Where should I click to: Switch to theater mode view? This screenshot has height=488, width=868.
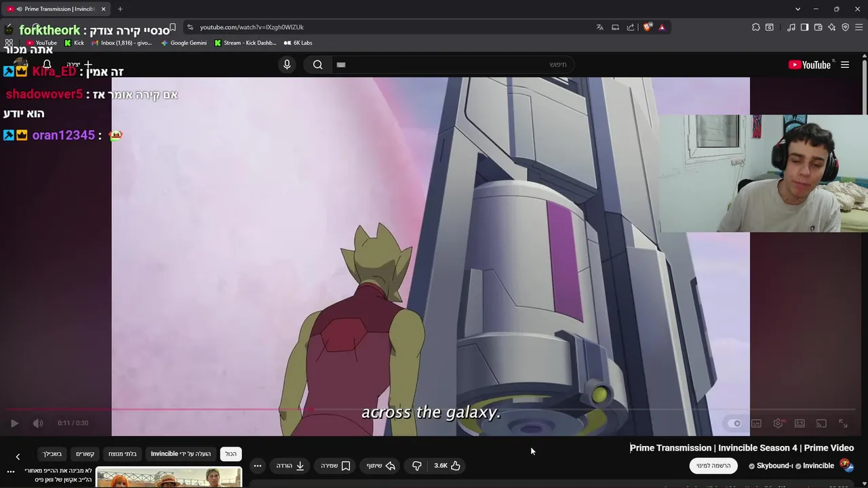(800, 424)
